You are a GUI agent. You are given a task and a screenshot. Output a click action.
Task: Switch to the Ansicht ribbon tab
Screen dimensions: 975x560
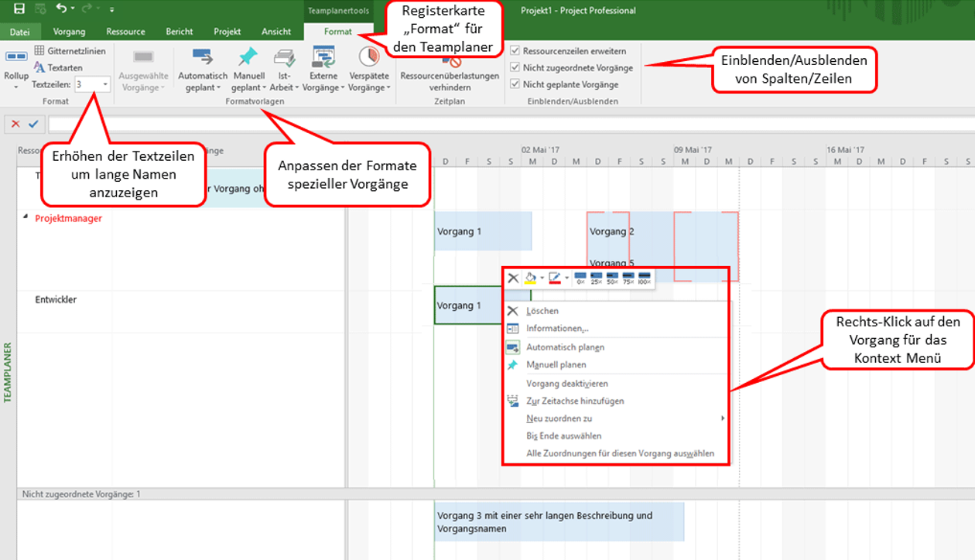point(276,32)
